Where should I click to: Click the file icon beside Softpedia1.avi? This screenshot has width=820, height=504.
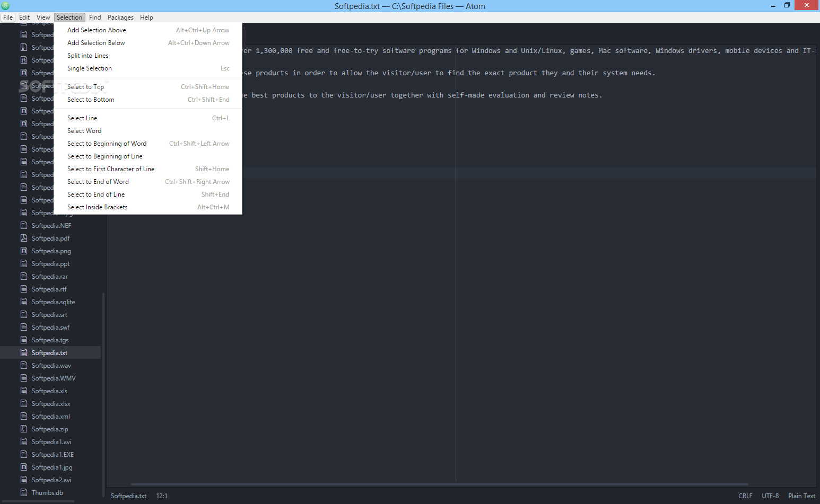point(24,441)
